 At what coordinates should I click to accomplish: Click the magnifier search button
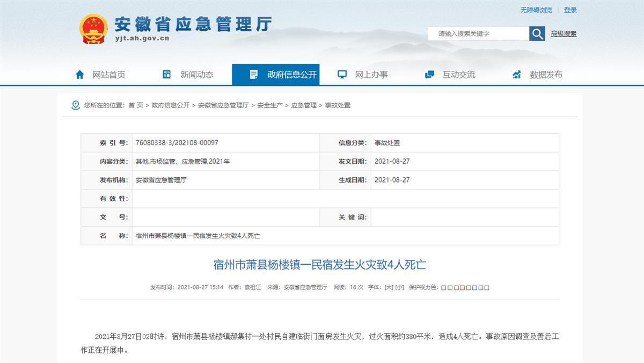(537, 34)
